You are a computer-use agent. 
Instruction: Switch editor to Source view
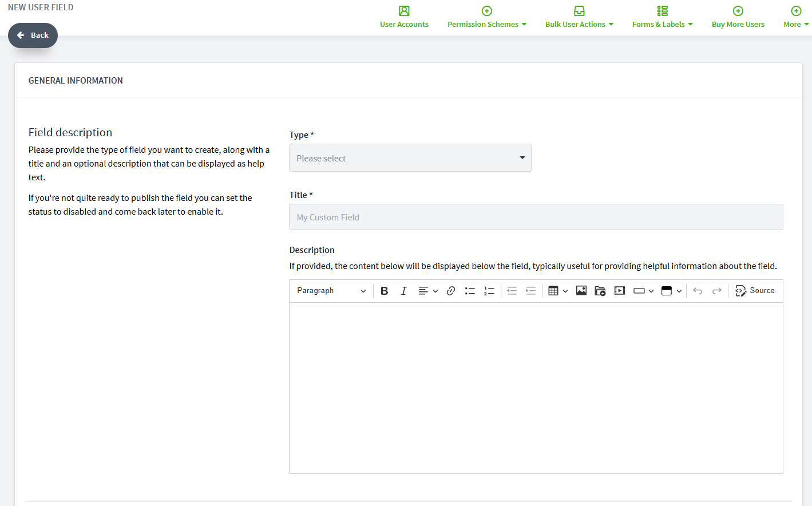(755, 291)
